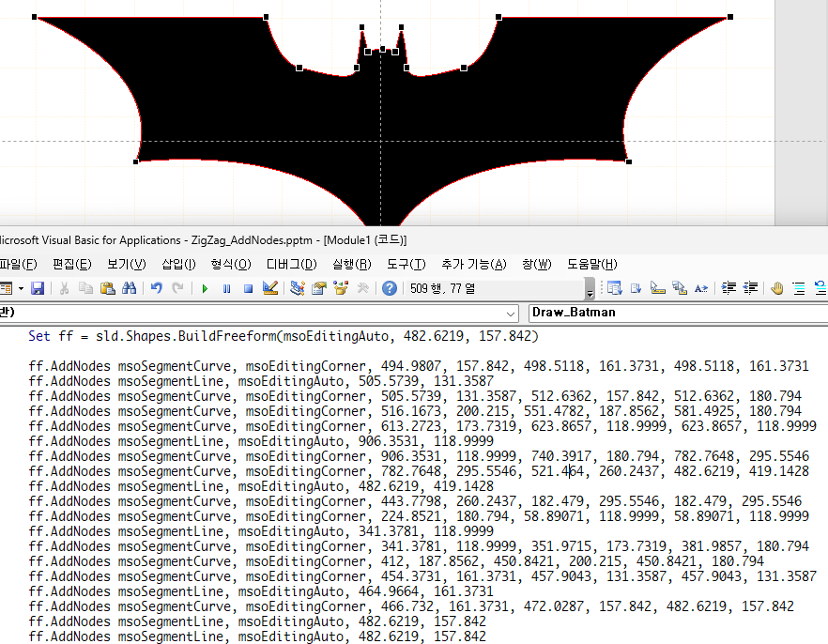Click the msoSegmentLine 464.9664, 161.3731 line
The image size is (828, 644).
(261, 591)
